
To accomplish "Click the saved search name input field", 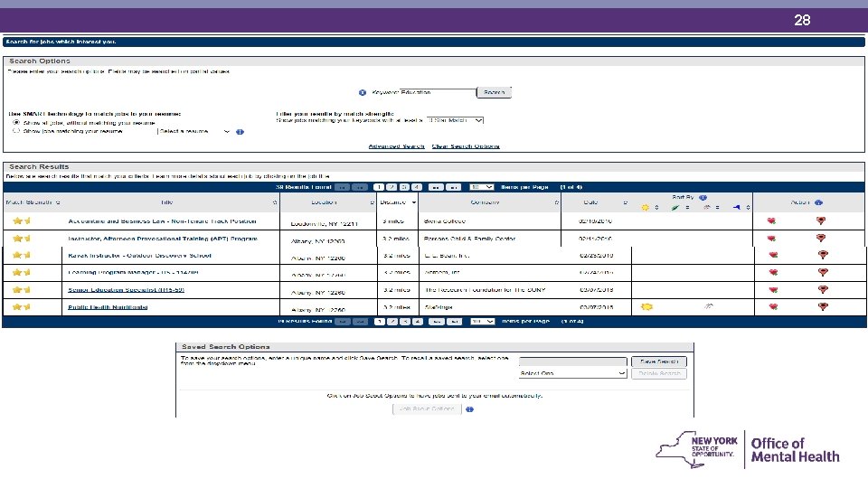I will 573,361.
